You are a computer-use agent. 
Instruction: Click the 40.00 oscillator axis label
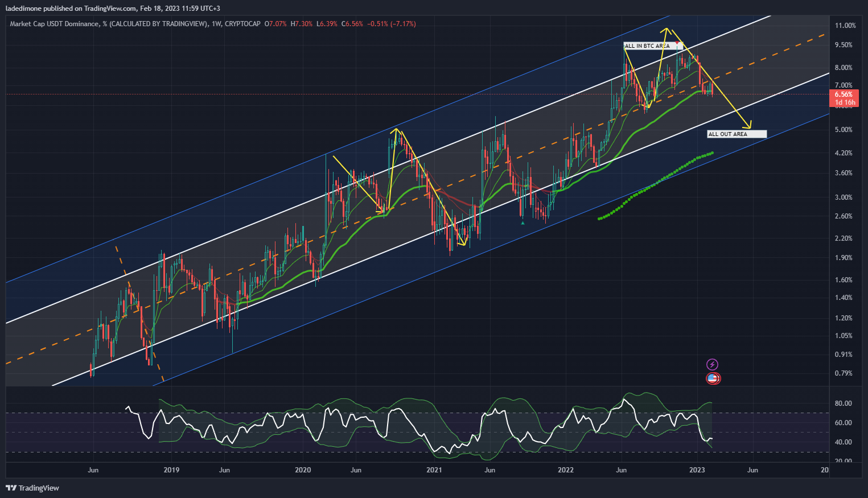coord(844,442)
